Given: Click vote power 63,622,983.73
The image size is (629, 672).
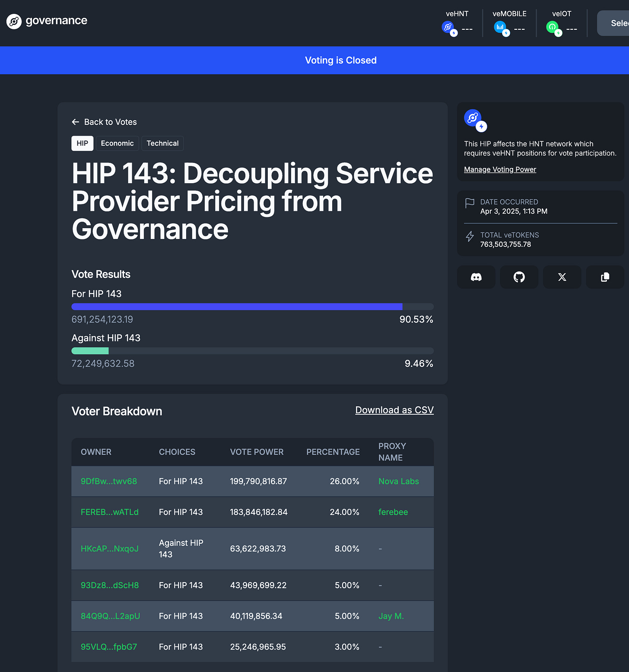Looking at the screenshot, I should tap(258, 549).
